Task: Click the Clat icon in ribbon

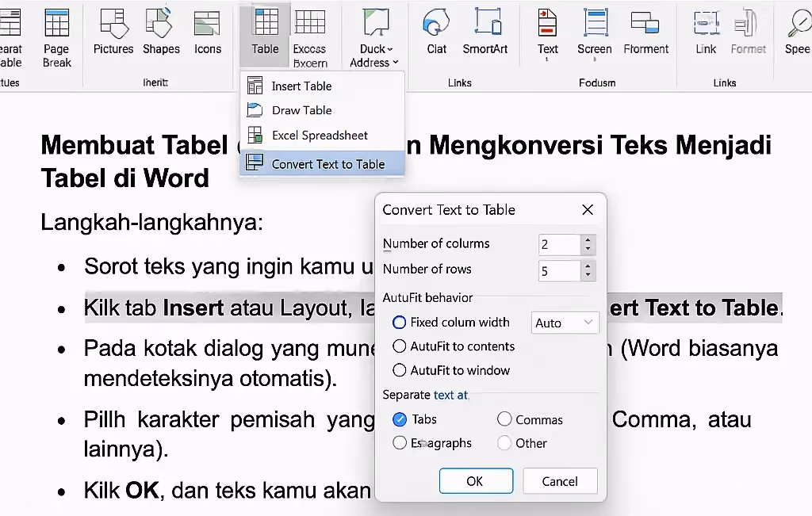Action: tap(436, 23)
